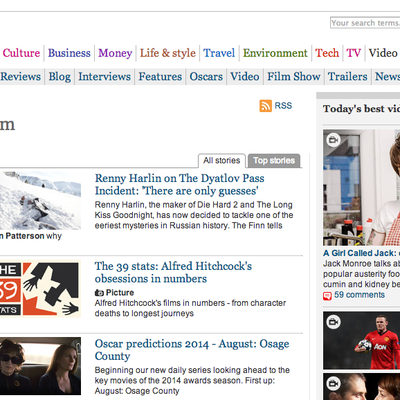Click video camera icon on footballer thumbnail

pos(333,322)
